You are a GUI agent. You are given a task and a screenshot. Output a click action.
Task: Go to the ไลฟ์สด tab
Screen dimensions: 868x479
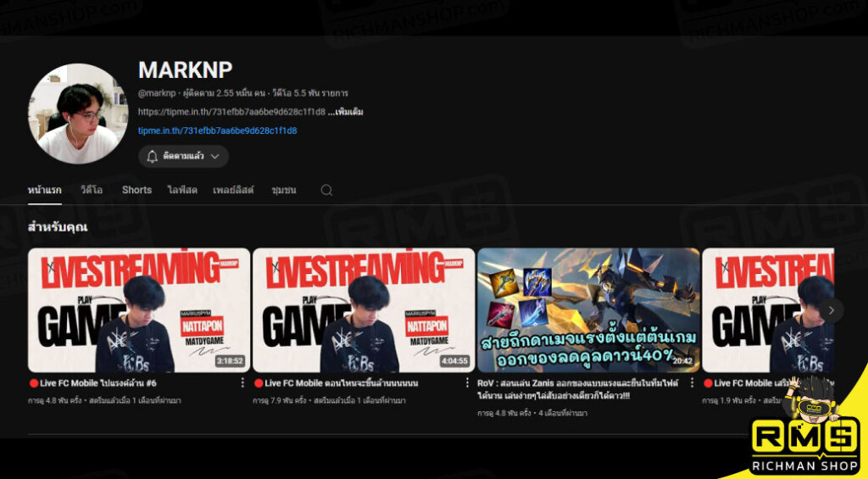(182, 191)
